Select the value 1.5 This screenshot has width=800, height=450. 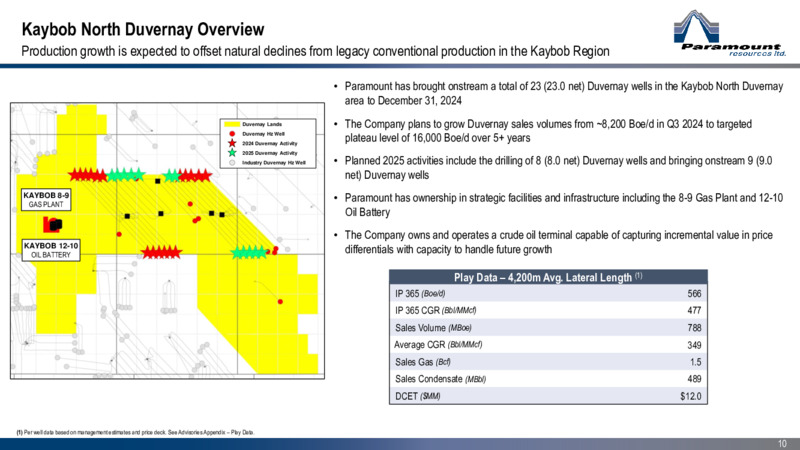[695, 362]
